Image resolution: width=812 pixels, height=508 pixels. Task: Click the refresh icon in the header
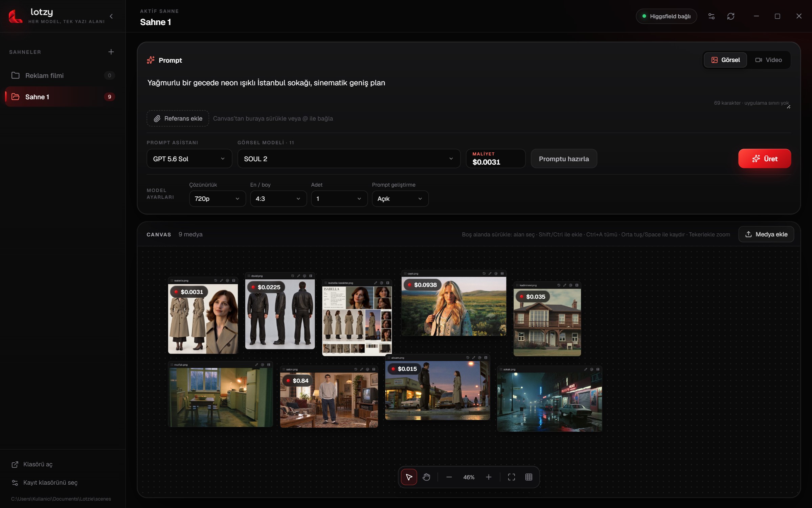[x=731, y=16]
